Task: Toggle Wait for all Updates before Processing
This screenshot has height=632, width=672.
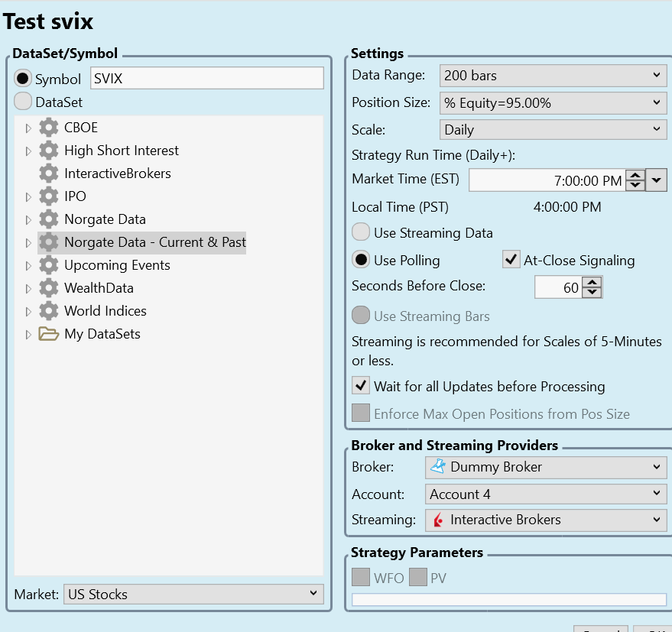Action: [x=361, y=386]
